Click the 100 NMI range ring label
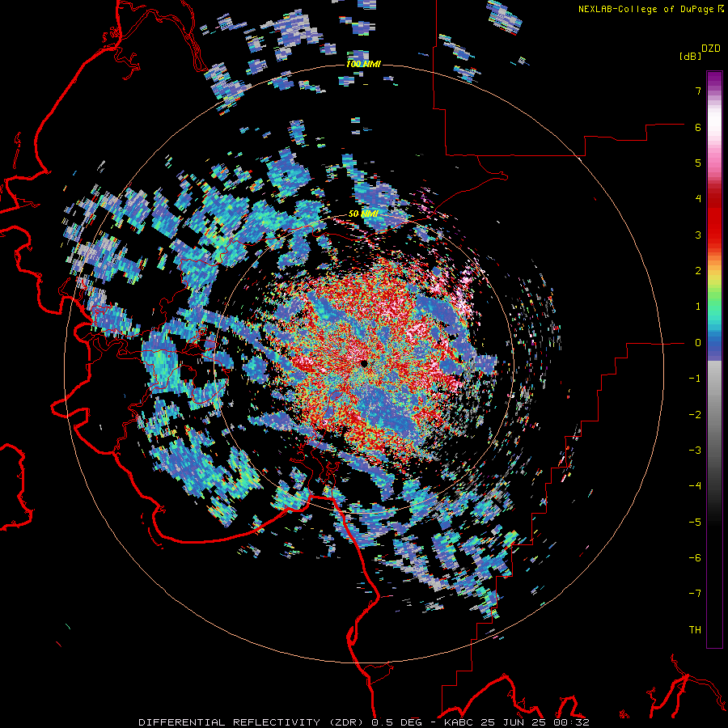728x728 pixels. coord(363,64)
